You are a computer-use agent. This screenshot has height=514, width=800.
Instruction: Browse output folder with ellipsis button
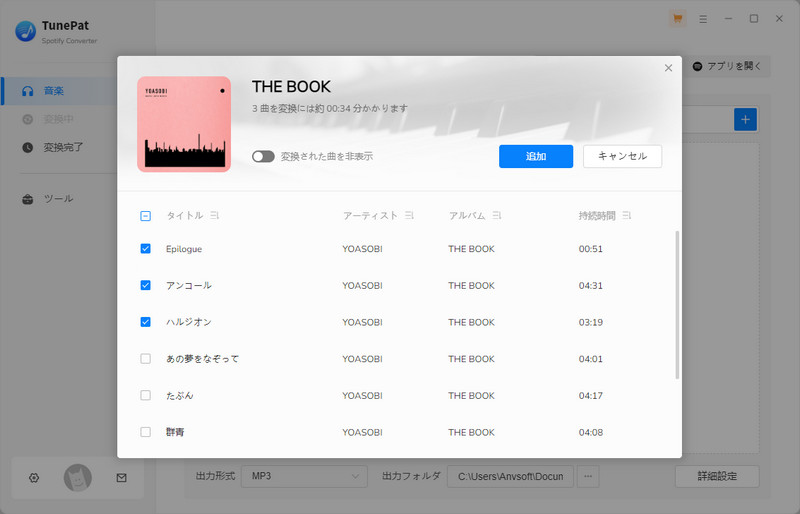tap(588, 476)
